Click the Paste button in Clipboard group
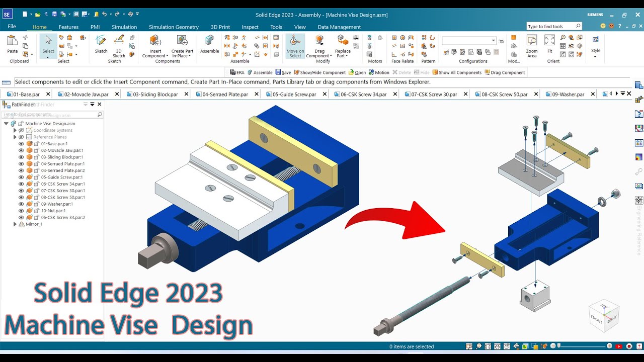Screen dimensions: 644x362 click(x=12, y=44)
